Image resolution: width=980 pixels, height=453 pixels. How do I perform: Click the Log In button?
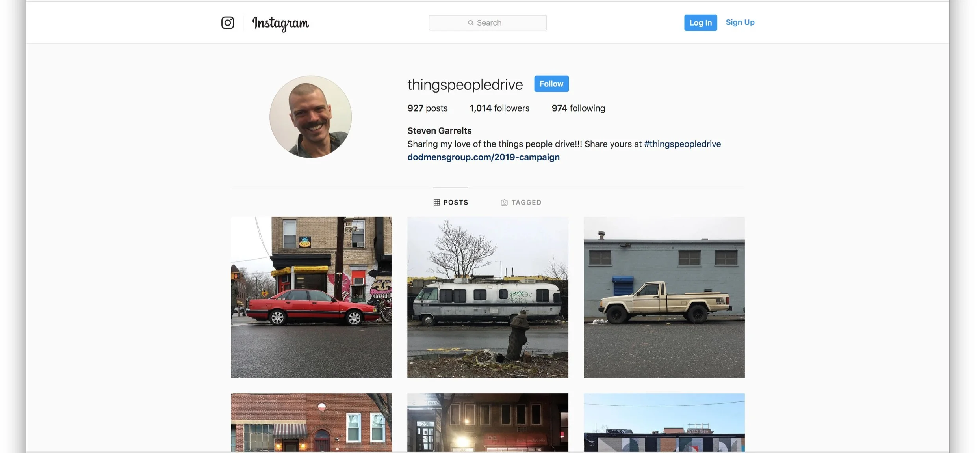click(x=700, y=22)
